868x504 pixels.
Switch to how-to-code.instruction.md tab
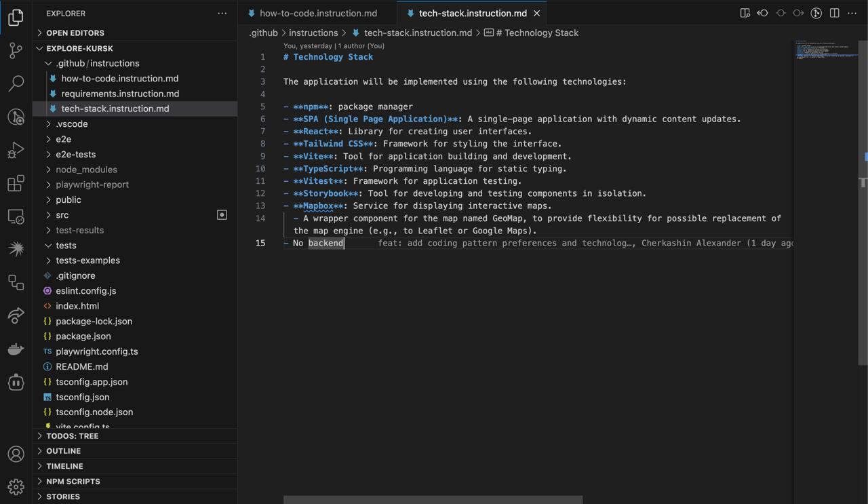(x=318, y=13)
